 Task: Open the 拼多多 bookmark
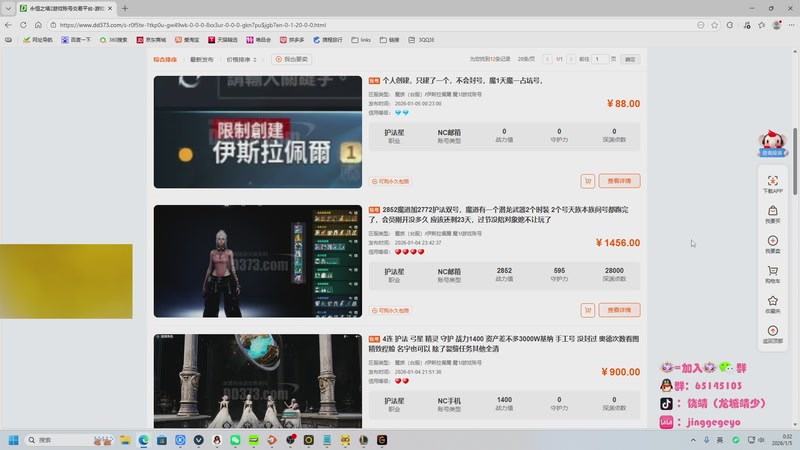click(292, 40)
